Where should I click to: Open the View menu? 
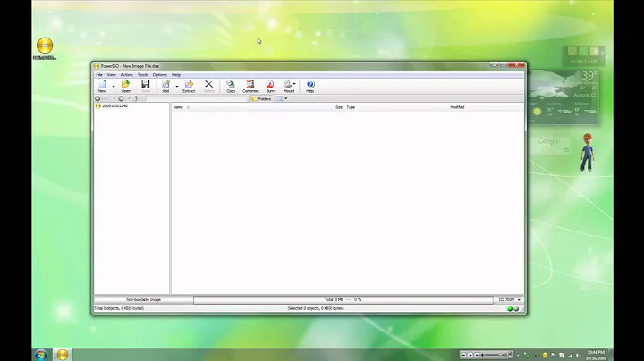[x=111, y=75]
